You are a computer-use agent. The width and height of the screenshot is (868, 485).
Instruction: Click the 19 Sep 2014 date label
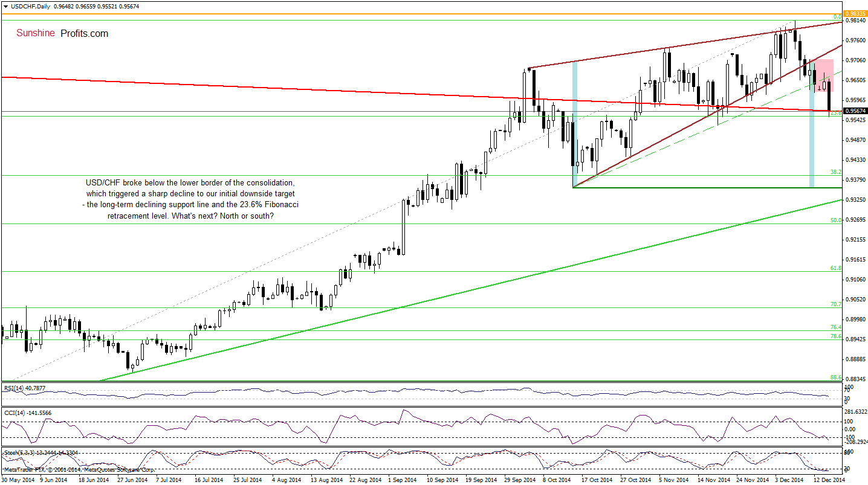pyautogui.click(x=480, y=480)
